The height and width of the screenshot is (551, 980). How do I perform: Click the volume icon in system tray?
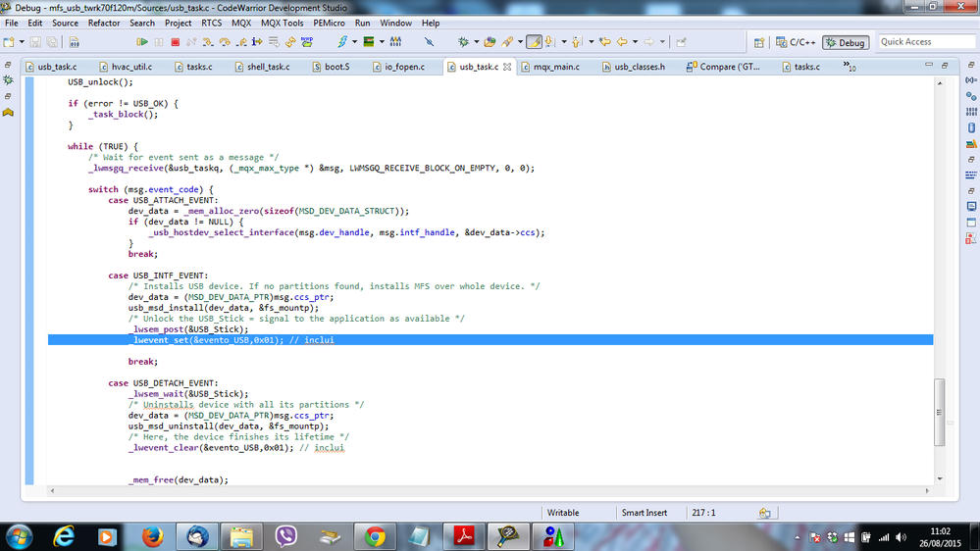[x=901, y=537]
